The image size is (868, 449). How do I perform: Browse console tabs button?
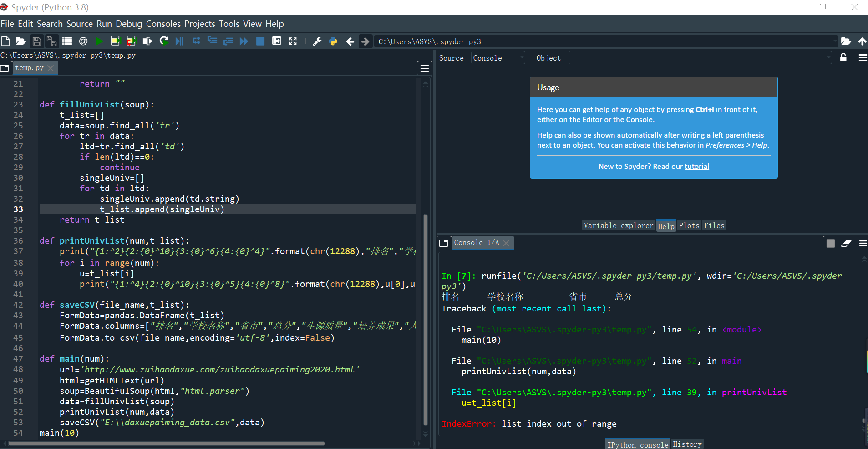pos(444,243)
